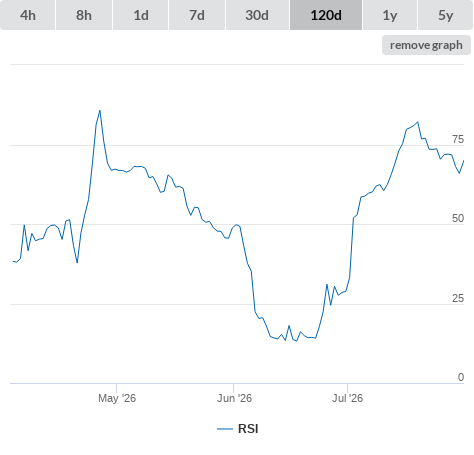The image size is (474, 455).
Task: Show the 1d time range
Action: 141,15
